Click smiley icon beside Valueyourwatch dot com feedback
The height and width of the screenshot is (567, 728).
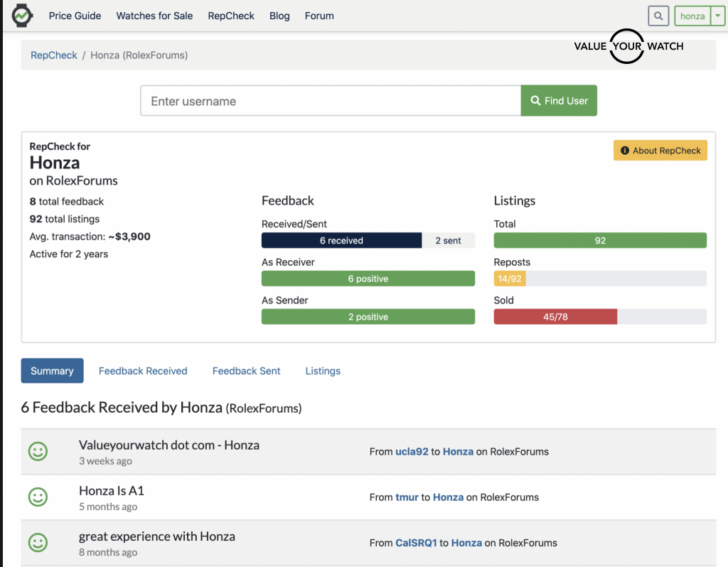click(x=38, y=451)
